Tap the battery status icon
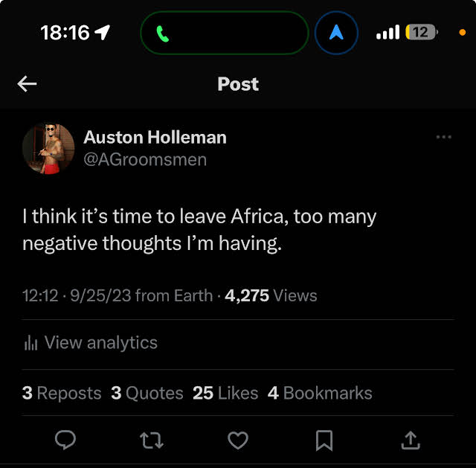Screen dimensions: 476x468 point(422,32)
